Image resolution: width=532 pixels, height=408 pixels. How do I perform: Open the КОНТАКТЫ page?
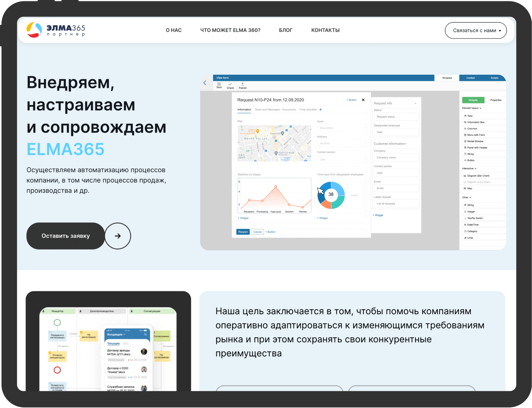click(326, 30)
